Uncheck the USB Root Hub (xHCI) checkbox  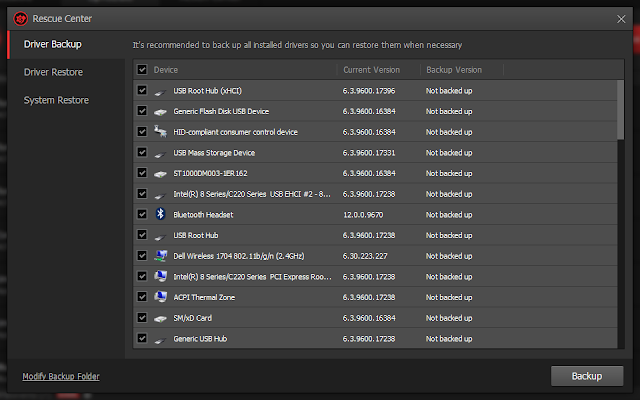click(142, 90)
